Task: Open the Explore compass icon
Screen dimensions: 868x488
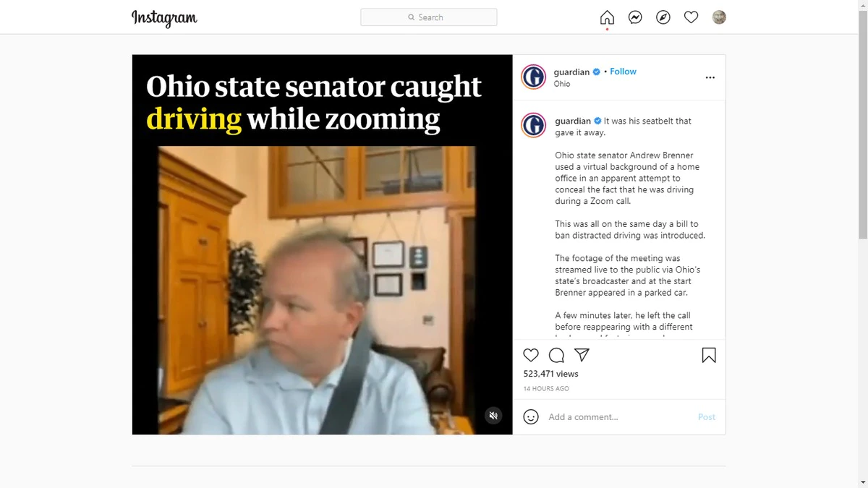Action: coord(663,17)
